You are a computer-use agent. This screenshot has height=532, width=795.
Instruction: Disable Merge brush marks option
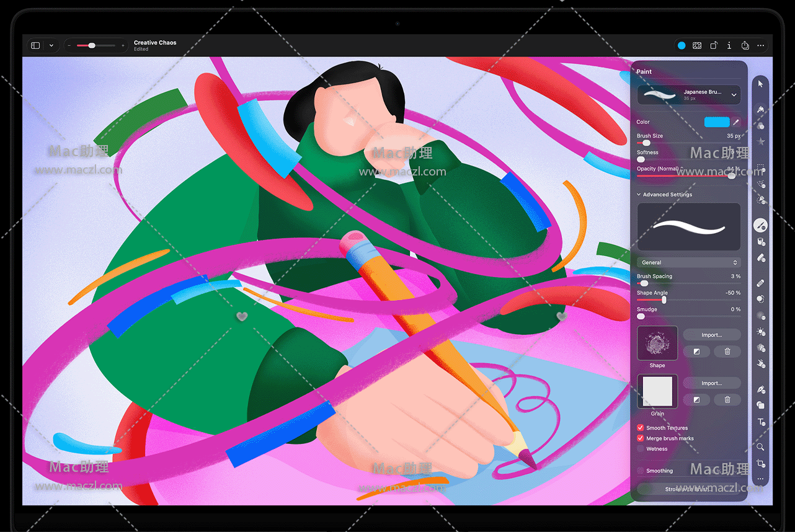[x=641, y=438]
